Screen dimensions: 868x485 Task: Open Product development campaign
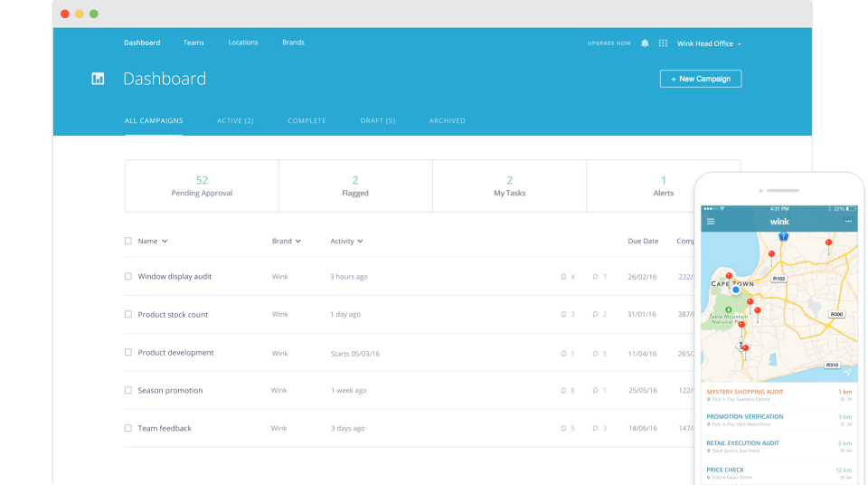click(x=175, y=353)
